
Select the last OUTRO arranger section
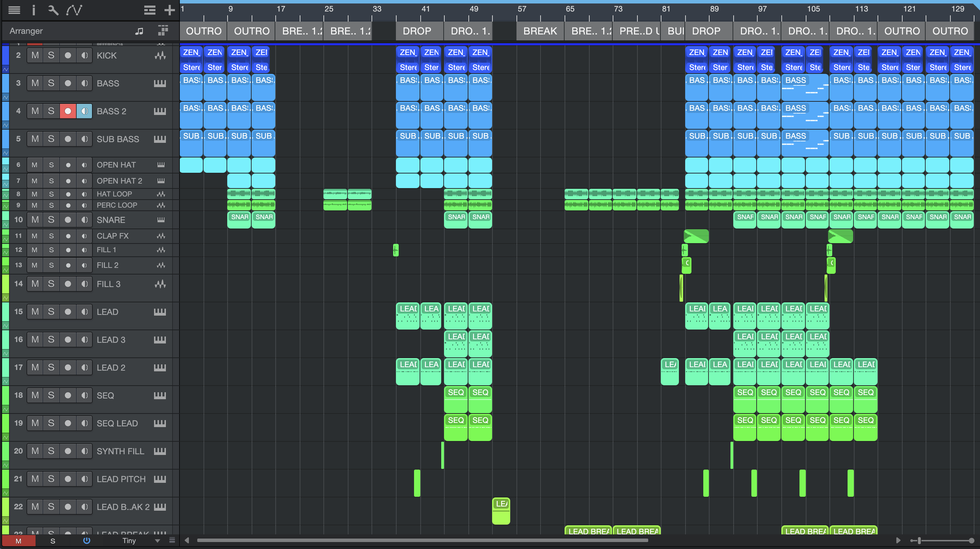click(950, 31)
